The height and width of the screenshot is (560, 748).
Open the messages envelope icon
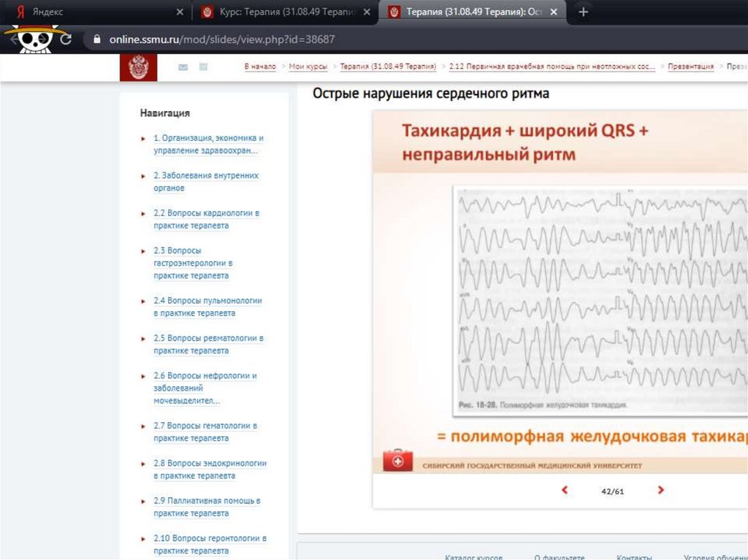point(183,67)
